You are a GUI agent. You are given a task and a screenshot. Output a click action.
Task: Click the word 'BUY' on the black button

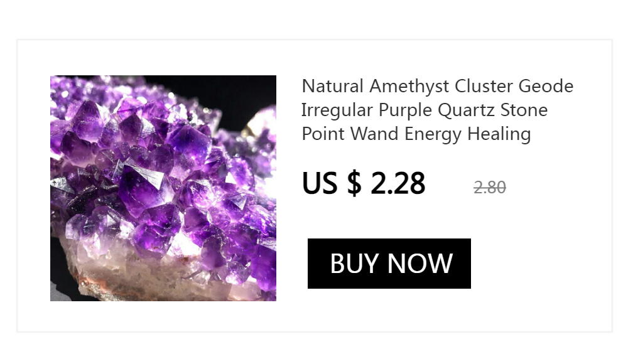pyautogui.click(x=354, y=264)
